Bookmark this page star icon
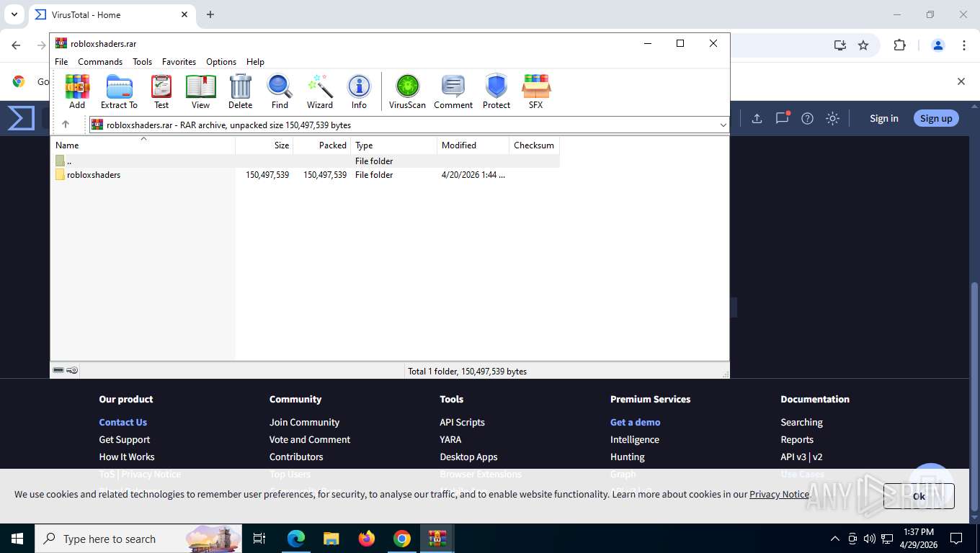This screenshot has width=980, height=553. [x=863, y=45]
